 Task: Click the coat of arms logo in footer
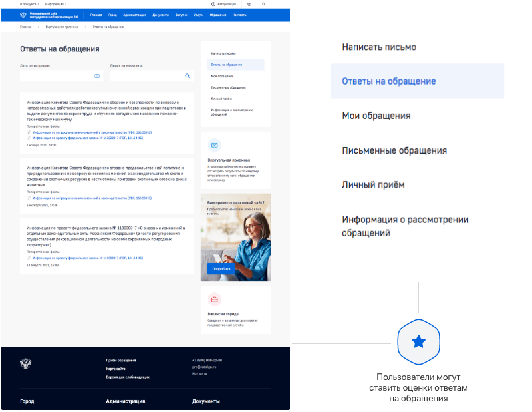pos(26,364)
